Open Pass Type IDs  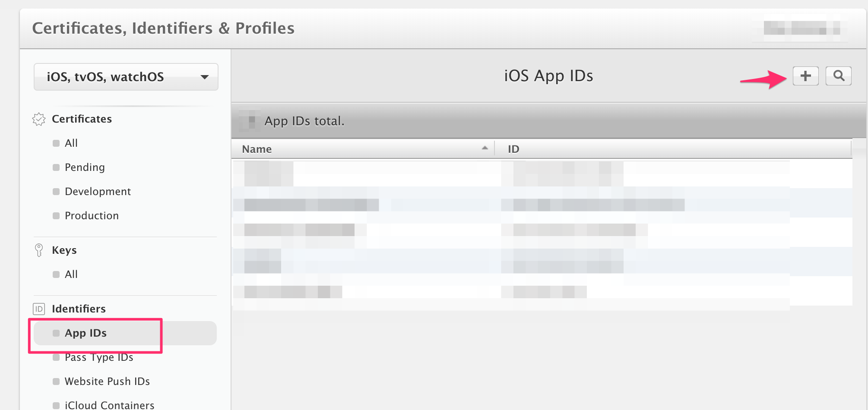click(99, 357)
